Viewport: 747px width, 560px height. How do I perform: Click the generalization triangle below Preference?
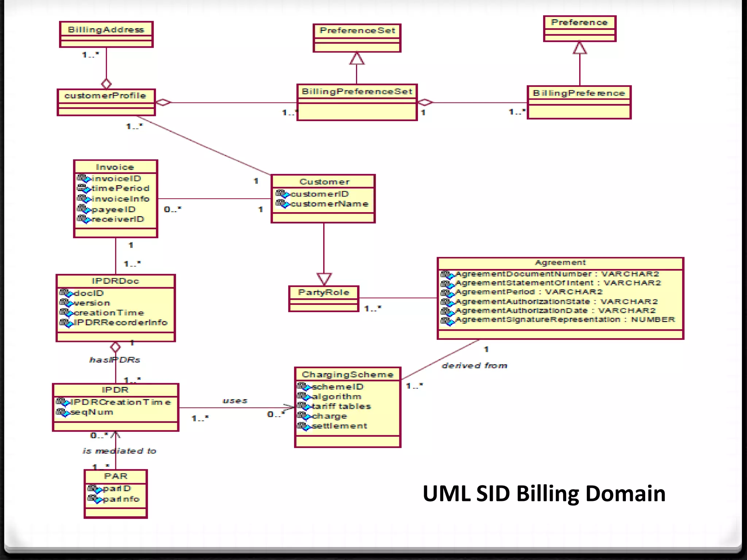[x=580, y=48]
